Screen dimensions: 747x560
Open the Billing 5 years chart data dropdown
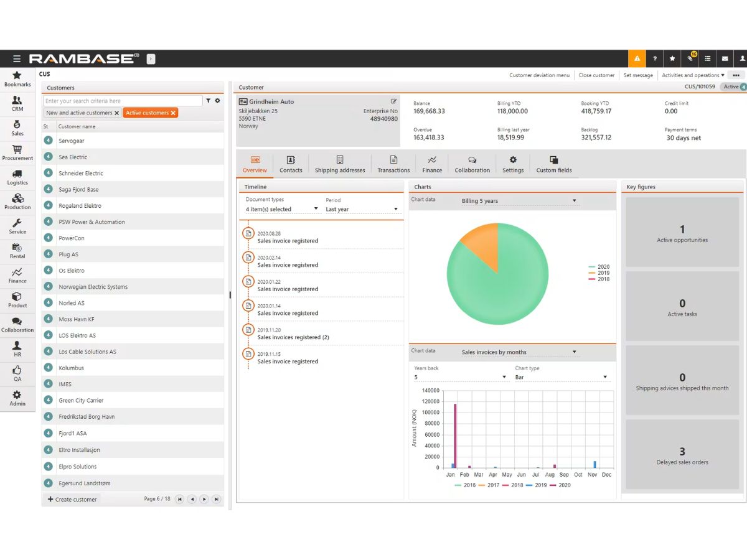coord(520,201)
